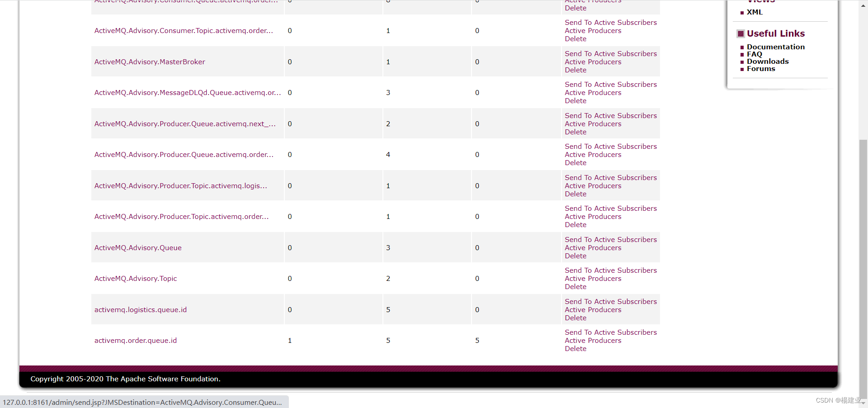Send To Active Subscribers for Producer.Queue.activemq.next_ row
The image size is (868, 408).
point(611,116)
